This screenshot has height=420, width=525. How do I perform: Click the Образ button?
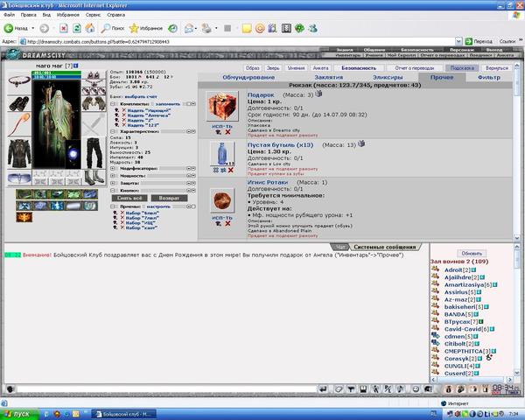pos(253,68)
